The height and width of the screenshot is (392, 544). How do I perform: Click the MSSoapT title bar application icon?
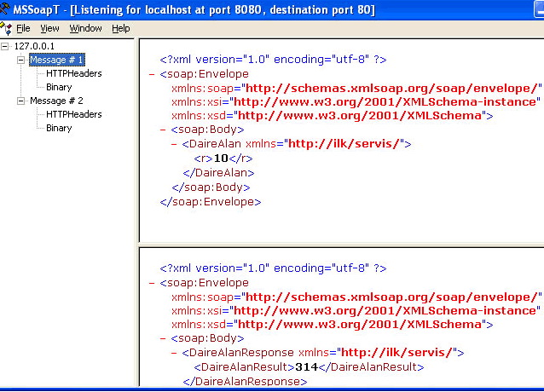pyautogui.click(x=7, y=9)
